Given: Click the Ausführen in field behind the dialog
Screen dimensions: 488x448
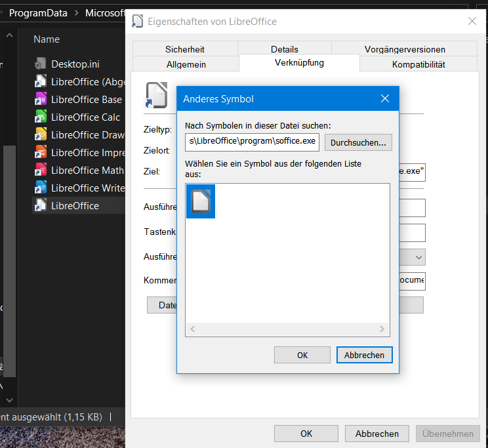Looking at the screenshot, I should (412, 208).
